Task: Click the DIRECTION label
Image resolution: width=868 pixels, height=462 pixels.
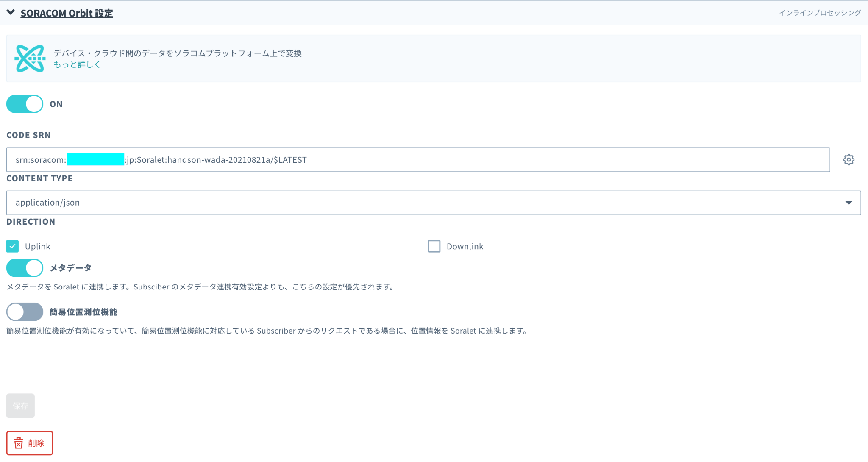Action: pos(31,222)
